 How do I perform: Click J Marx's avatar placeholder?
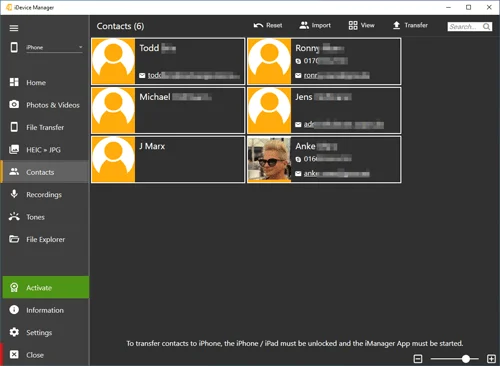113,159
